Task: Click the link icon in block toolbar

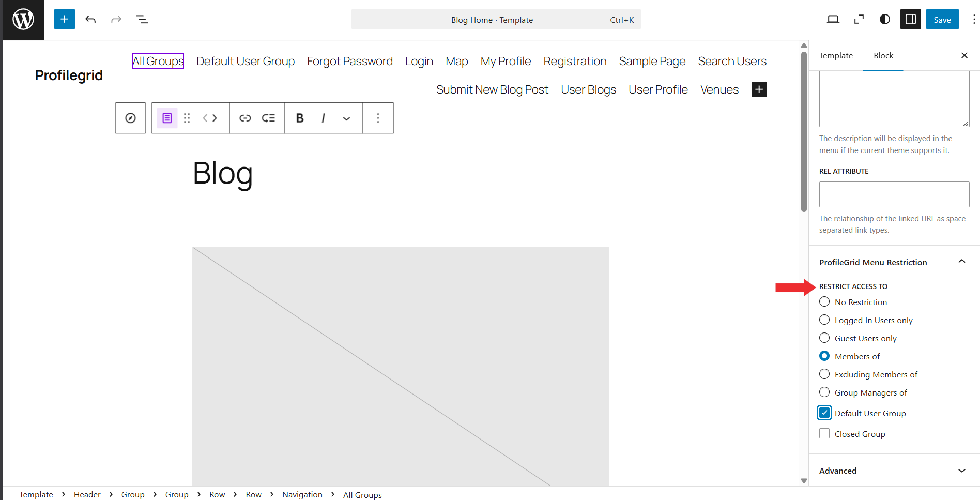Action: point(245,118)
